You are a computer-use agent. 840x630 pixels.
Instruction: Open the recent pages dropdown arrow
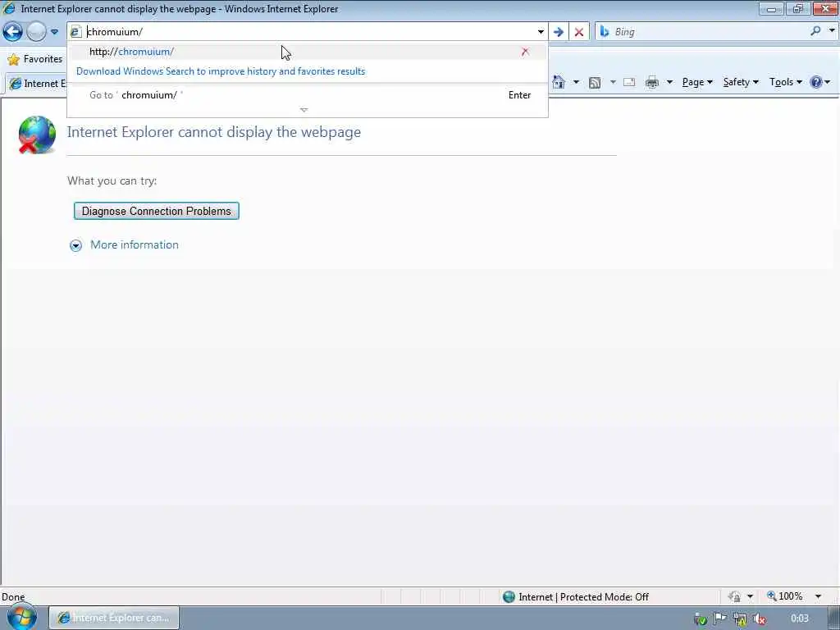tap(54, 32)
